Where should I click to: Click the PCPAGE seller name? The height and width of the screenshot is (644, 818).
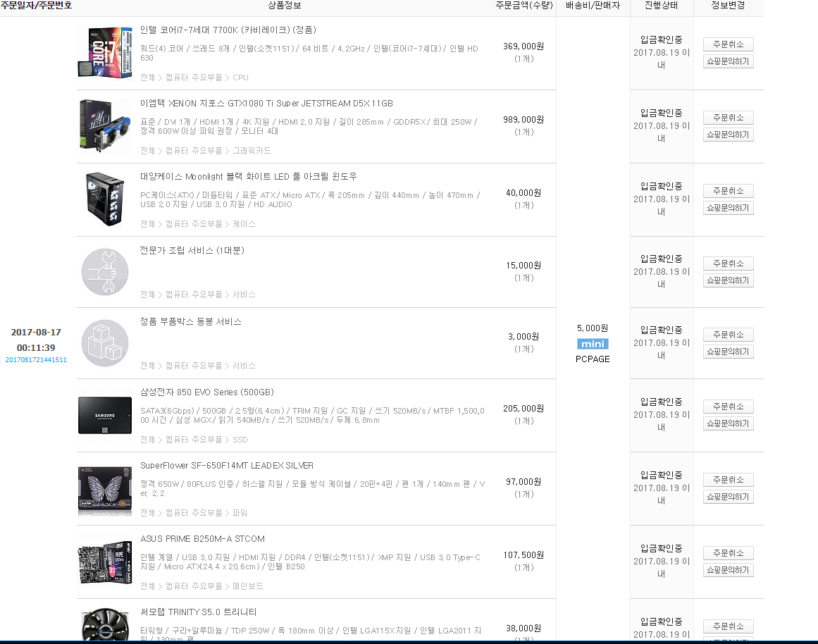(593, 359)
